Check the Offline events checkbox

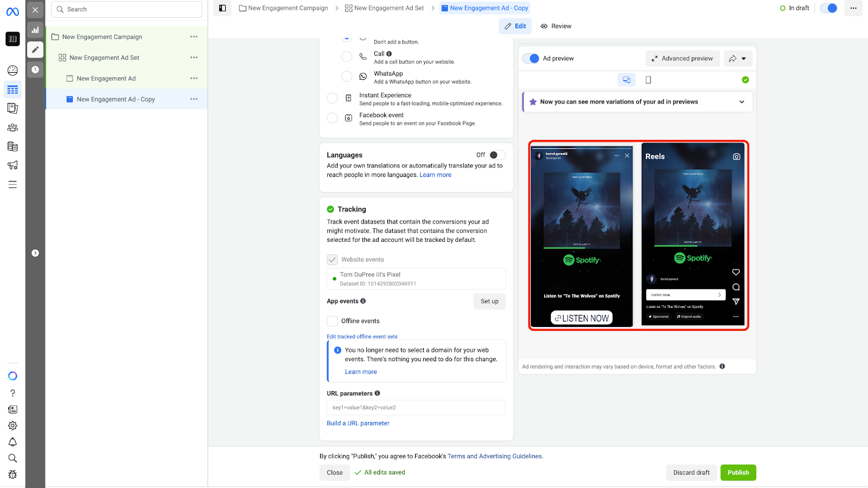pyautogui.click(x=333, y=321)
